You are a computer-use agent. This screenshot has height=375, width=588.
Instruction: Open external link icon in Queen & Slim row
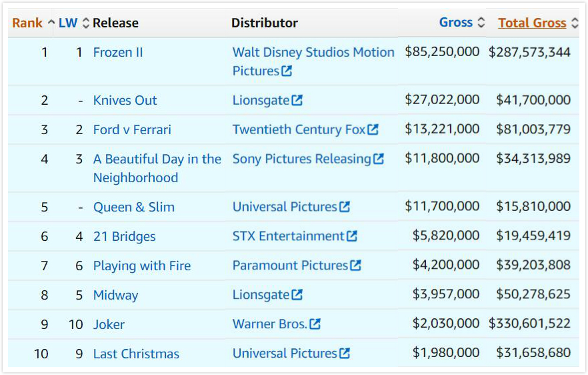345,207
